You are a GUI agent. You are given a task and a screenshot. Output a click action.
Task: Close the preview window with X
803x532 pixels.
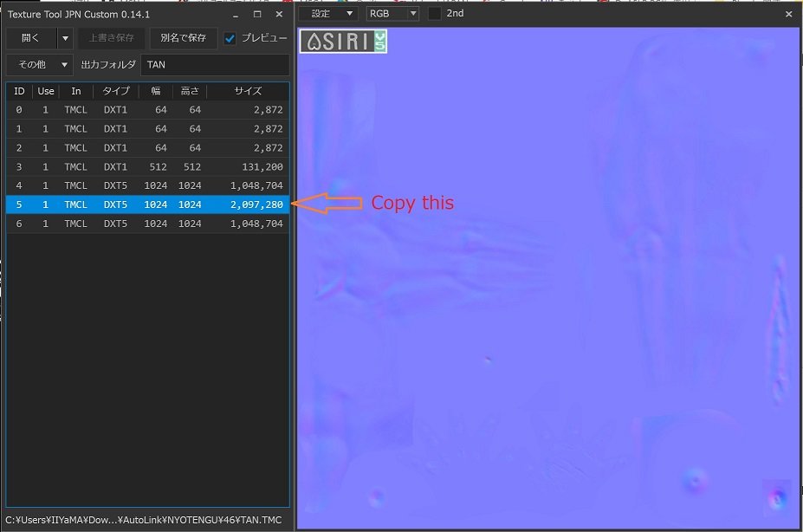click(788, 14)
